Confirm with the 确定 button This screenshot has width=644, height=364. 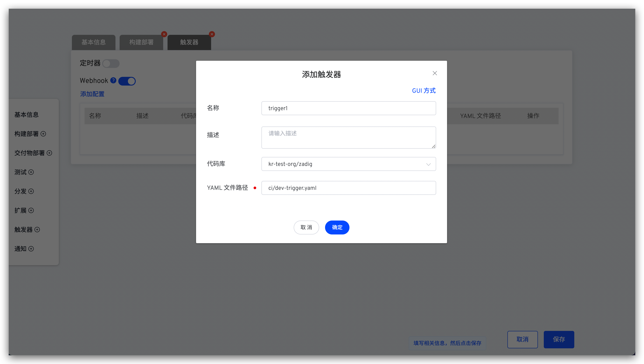(337, 227)
